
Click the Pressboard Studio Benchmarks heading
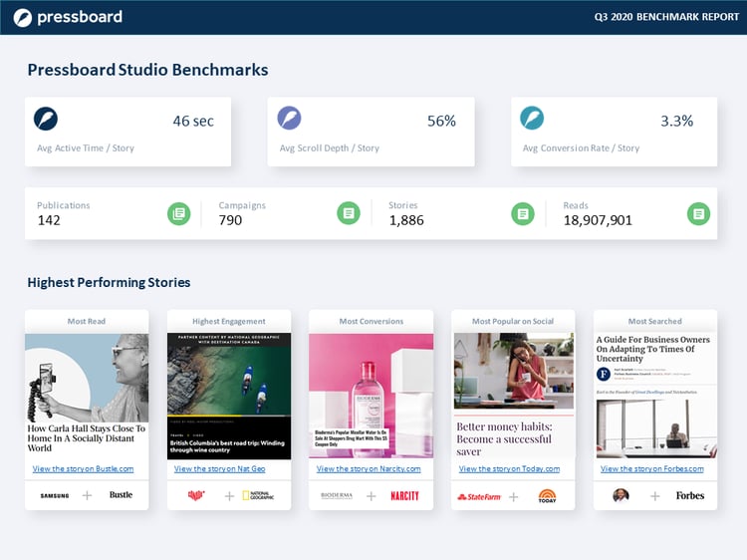(147, 70)
